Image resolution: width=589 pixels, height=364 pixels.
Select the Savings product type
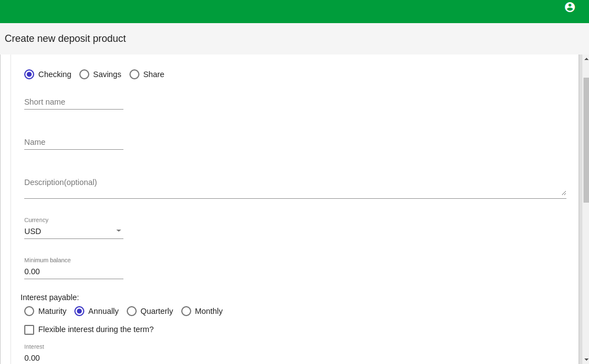click(100, 74)
